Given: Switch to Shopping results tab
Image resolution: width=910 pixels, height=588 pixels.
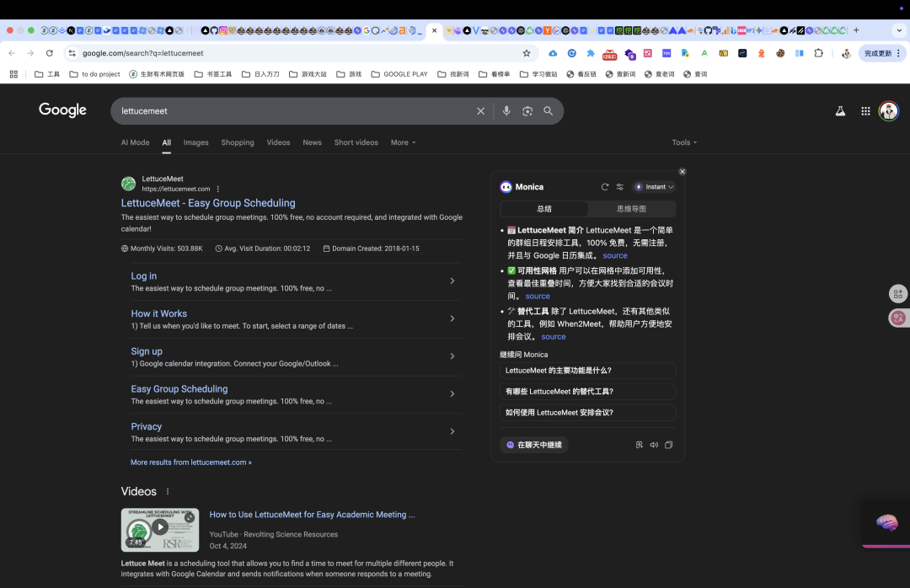Looking at the screenshot, I should (x=238, y=142).
